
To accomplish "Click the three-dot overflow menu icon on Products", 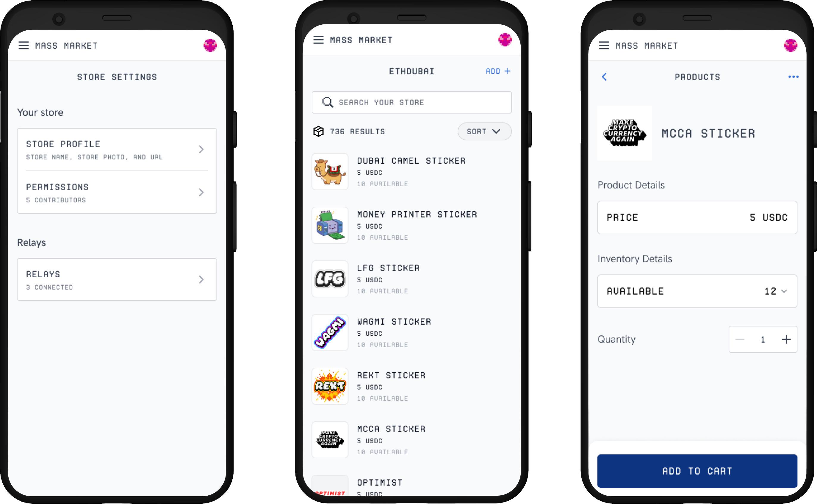I will pos(795,76).
